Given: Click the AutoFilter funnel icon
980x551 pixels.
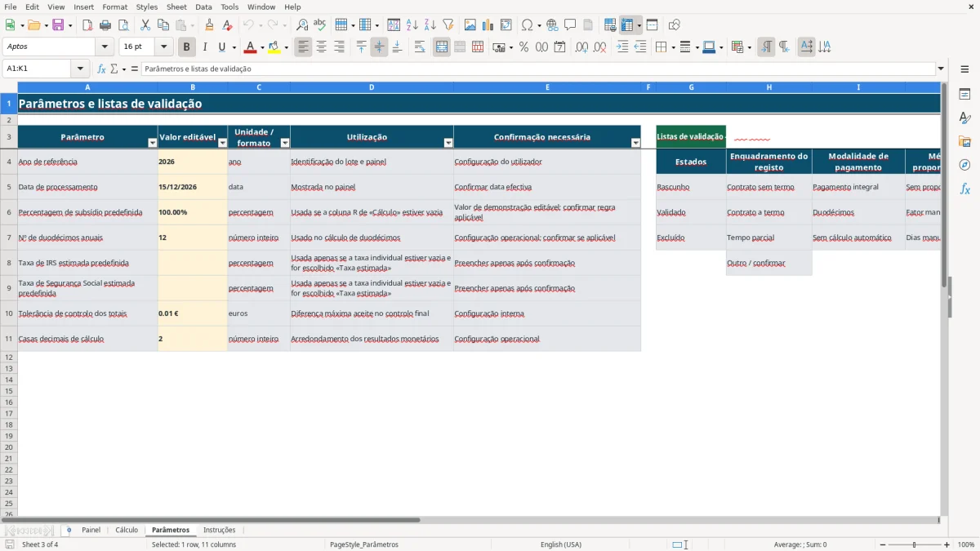Looking at the screenshot, I should pyautogui.click(x=448, y=25).
